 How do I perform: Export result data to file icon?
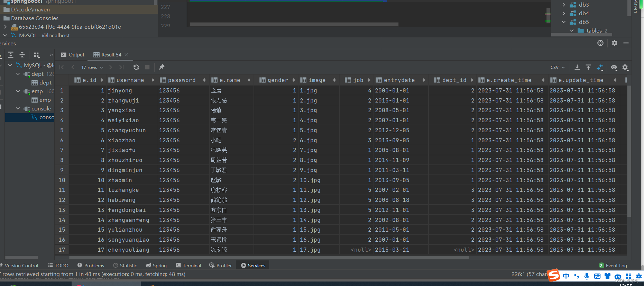click(577, 67)
